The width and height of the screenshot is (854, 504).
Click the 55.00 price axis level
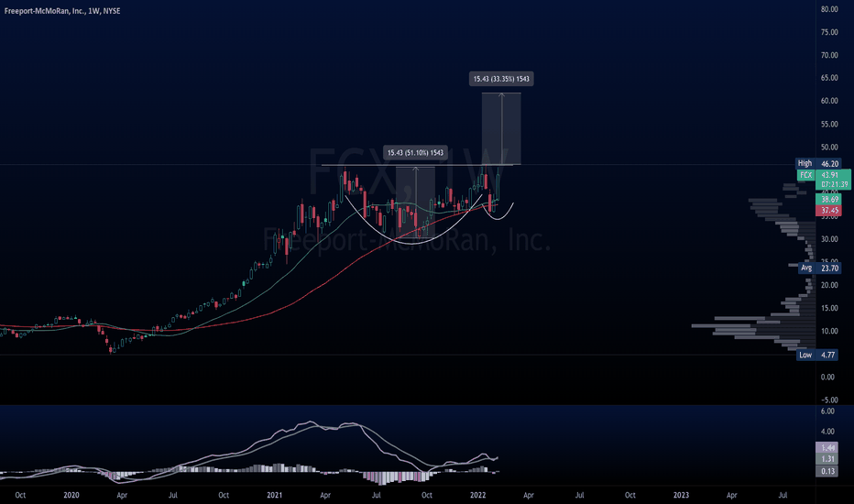click(829, 125)
